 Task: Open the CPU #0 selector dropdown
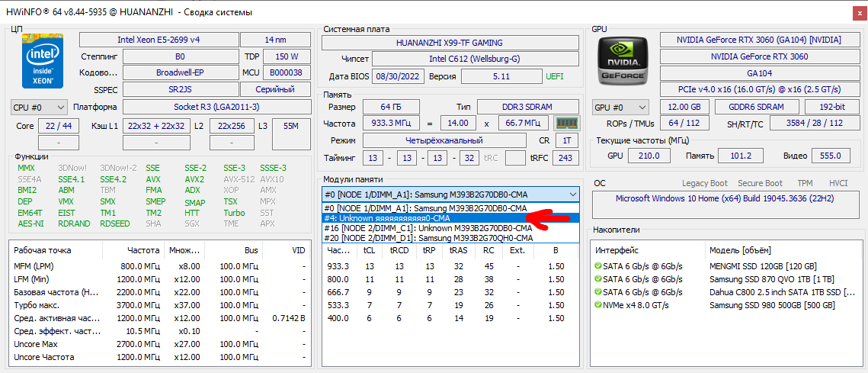[x=39, y=107]
